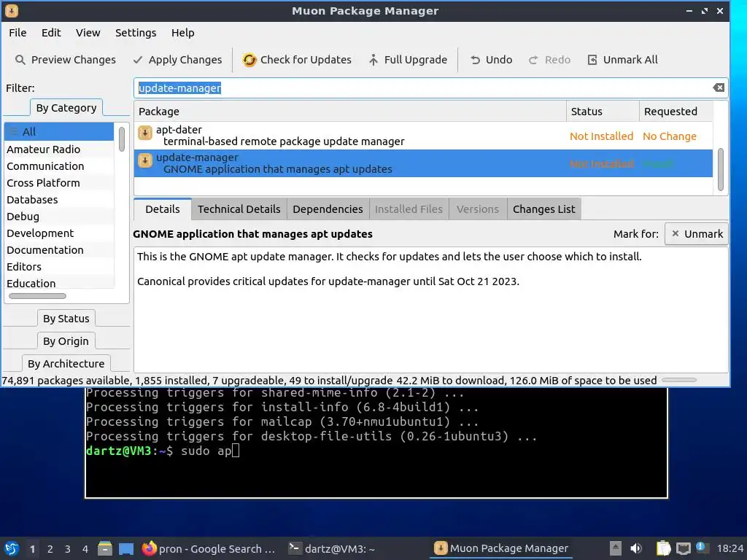Click apt-dater's Not Installed status
The image size is (747, 560).
tap(601, 136)
